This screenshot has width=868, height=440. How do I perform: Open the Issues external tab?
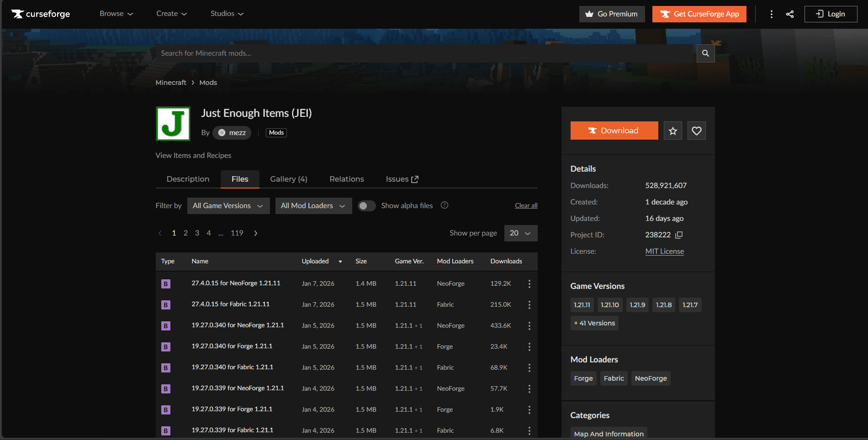tap(402, 179)
